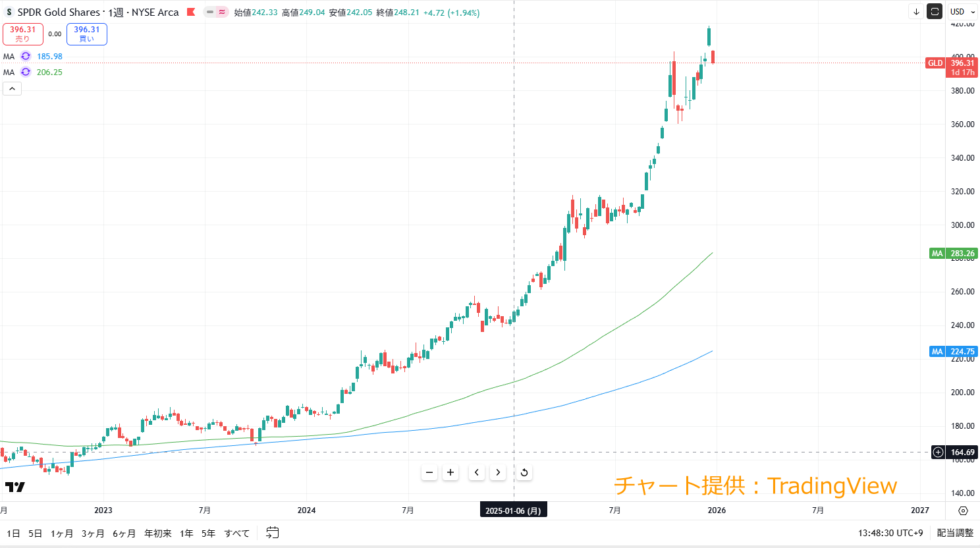Click the 買い buy button at 396.31
980x548 pixels.
pyautogui.click(x=87, y=34)
